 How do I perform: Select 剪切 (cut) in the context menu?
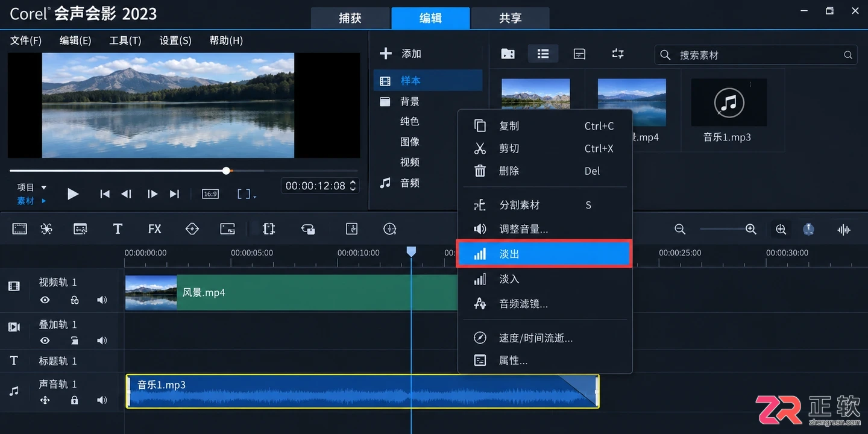[x=544, y=148]
